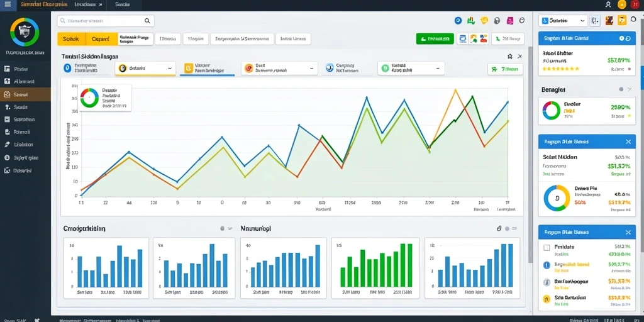
Task: Select the highlighted orange item in left sidebar
Action: (25, 94)
